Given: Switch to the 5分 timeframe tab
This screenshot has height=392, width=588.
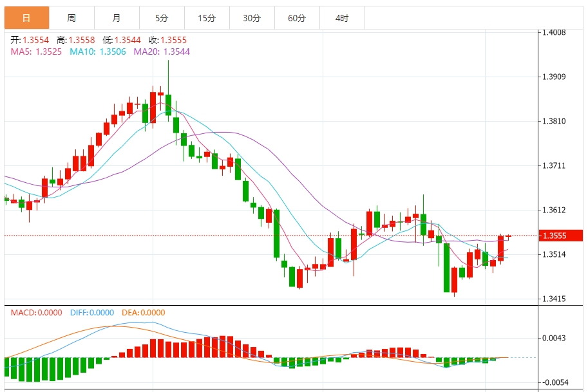Looking at the screenshot, I should point(162,18).
